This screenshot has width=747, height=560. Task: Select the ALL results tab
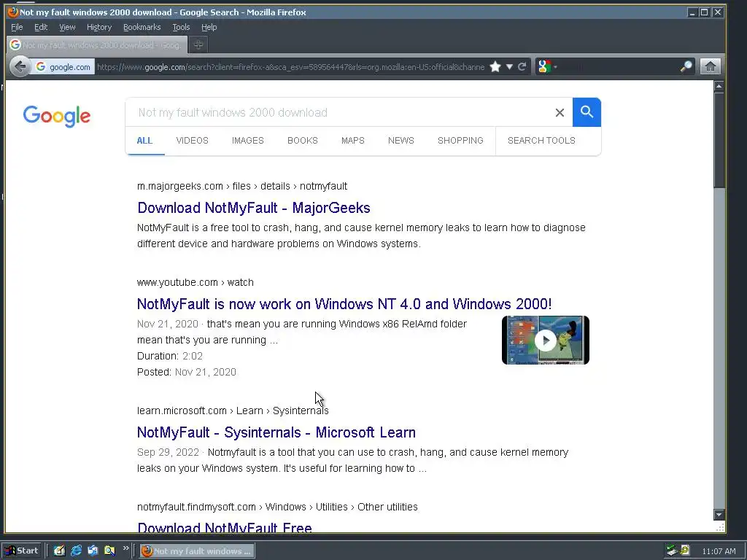click(x=144, y=141)
